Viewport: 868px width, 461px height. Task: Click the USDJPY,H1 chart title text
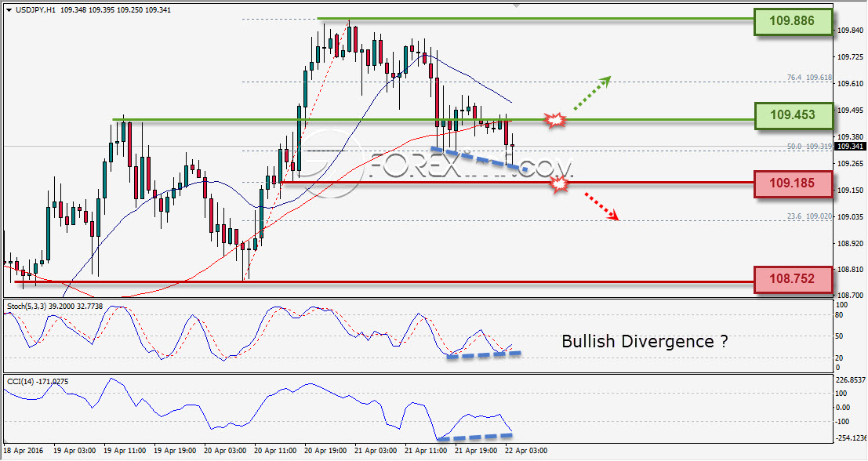(x=35, y=10)
